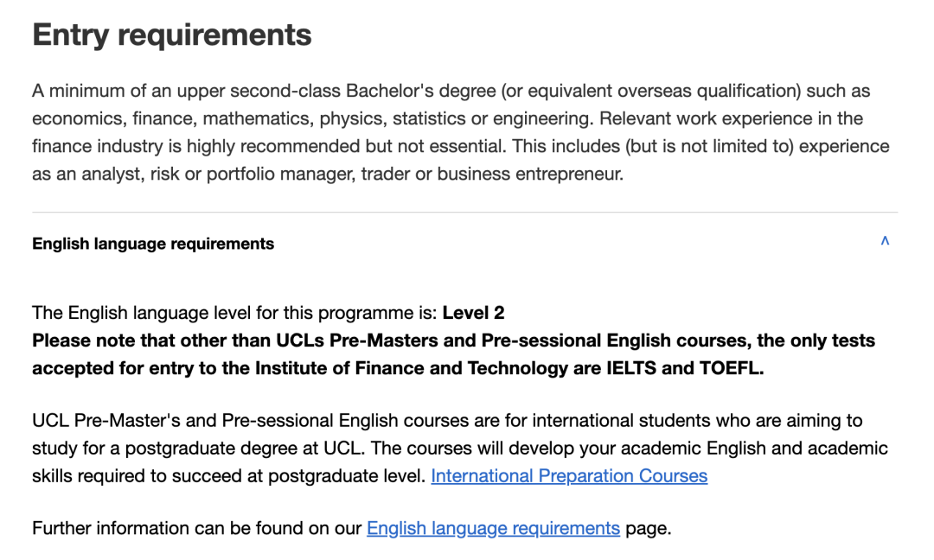
Task: Click the bold Level 2 text
Action: click(x=473, y=313)
